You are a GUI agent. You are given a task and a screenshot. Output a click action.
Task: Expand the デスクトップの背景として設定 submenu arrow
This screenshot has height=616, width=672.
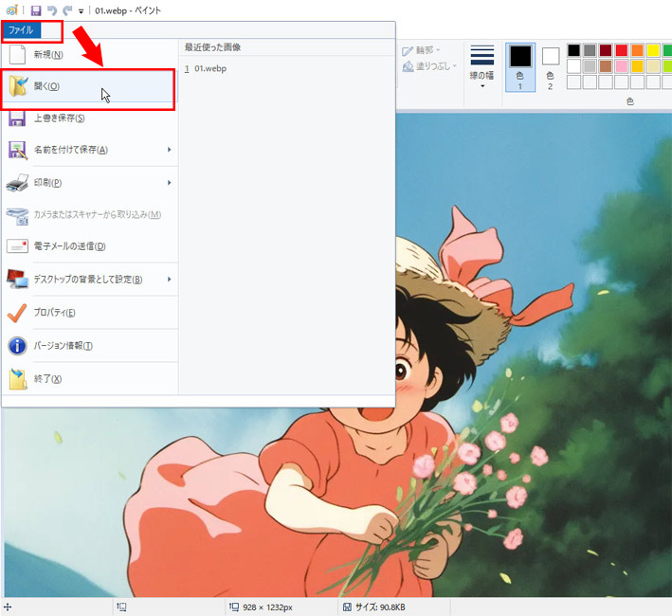(170, 280)
